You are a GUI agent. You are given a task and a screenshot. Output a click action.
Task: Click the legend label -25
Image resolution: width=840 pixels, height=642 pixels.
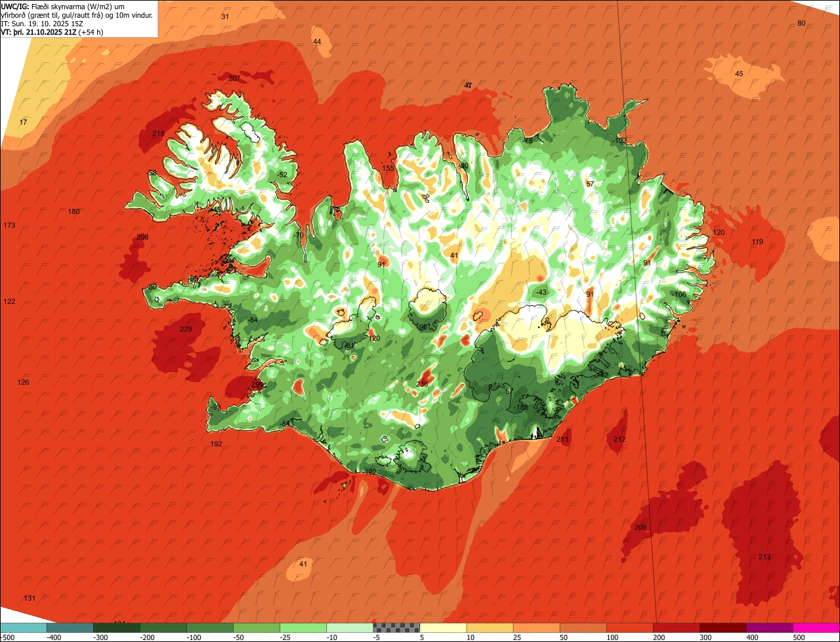tap(287, 637)
